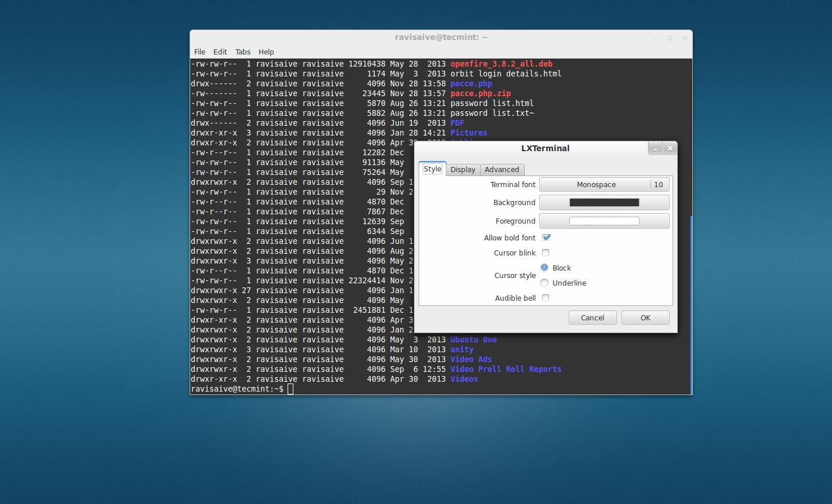
Task: Open the Edit menu
Action: point(220,52)
